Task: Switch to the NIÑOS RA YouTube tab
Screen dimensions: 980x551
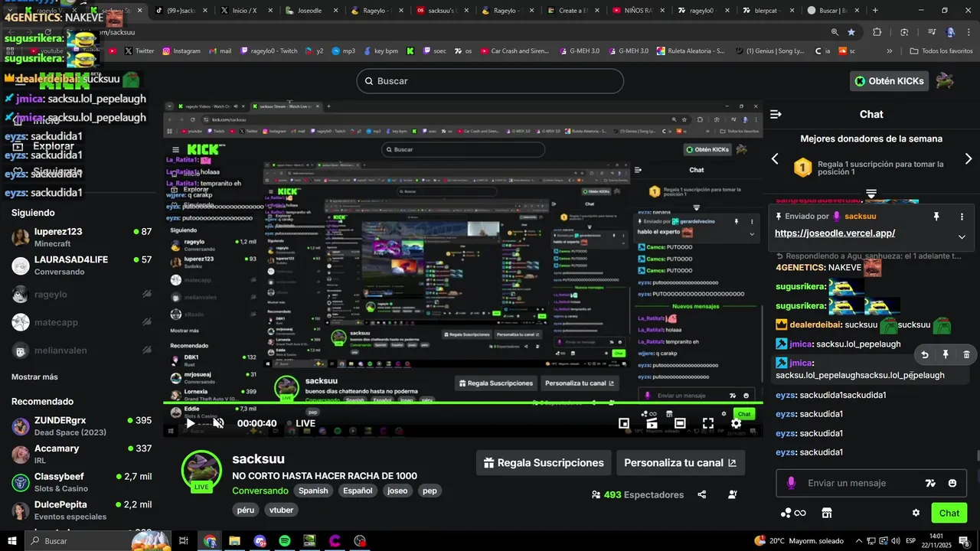Action: pyautogui.click(x=639, y=11)
